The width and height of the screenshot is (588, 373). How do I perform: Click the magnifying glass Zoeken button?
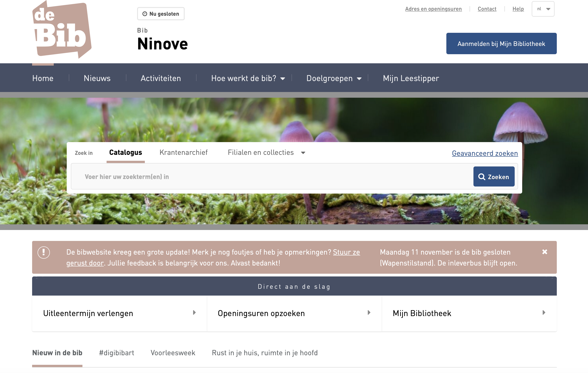pos(493,176)
